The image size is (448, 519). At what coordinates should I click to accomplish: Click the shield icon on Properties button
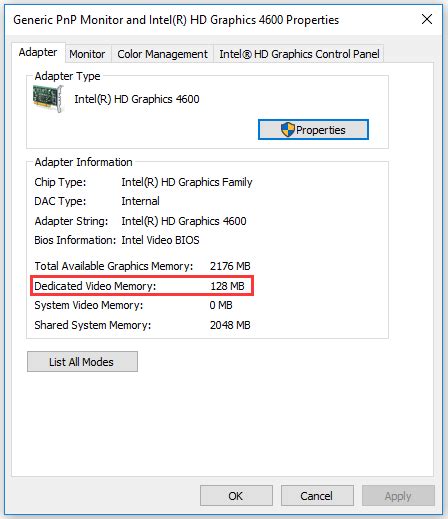point(288,130)
